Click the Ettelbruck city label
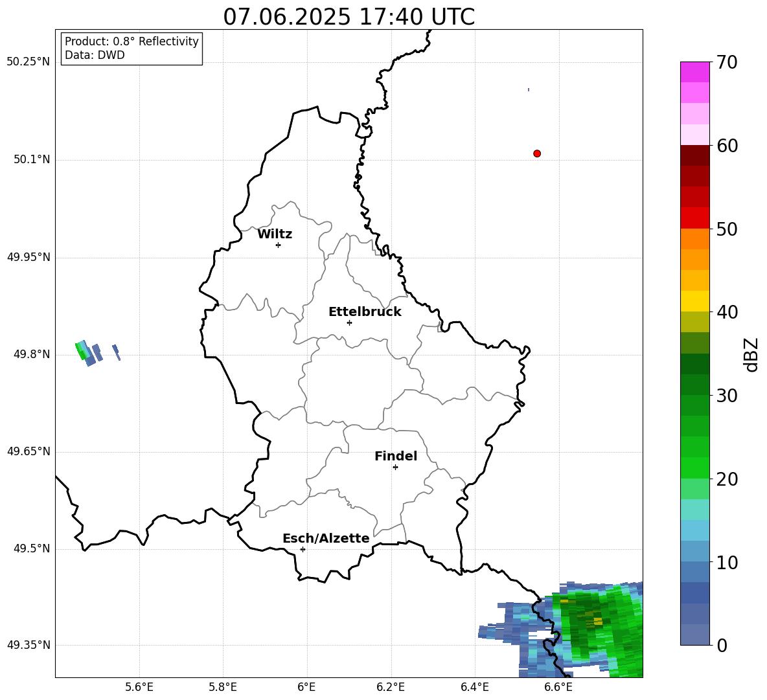 point(365,311)
